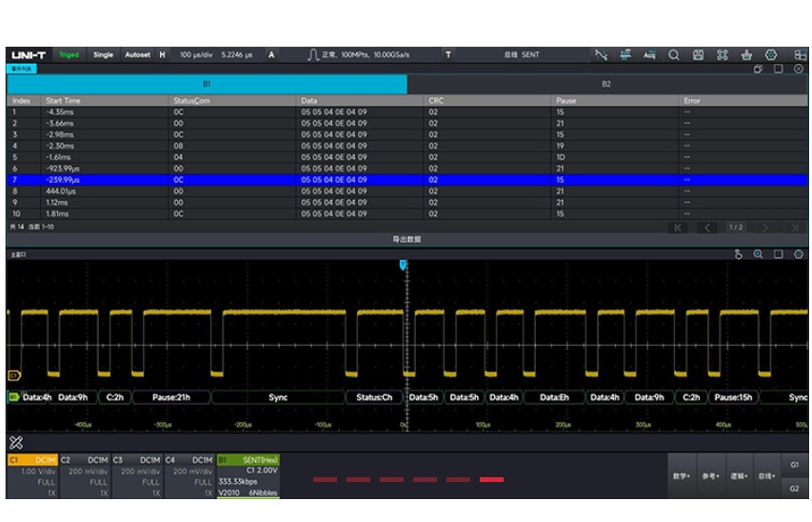Click the zoom magnifier icon above waveform window
Viewport: 812px width, 522px height.
click(759, 255)
